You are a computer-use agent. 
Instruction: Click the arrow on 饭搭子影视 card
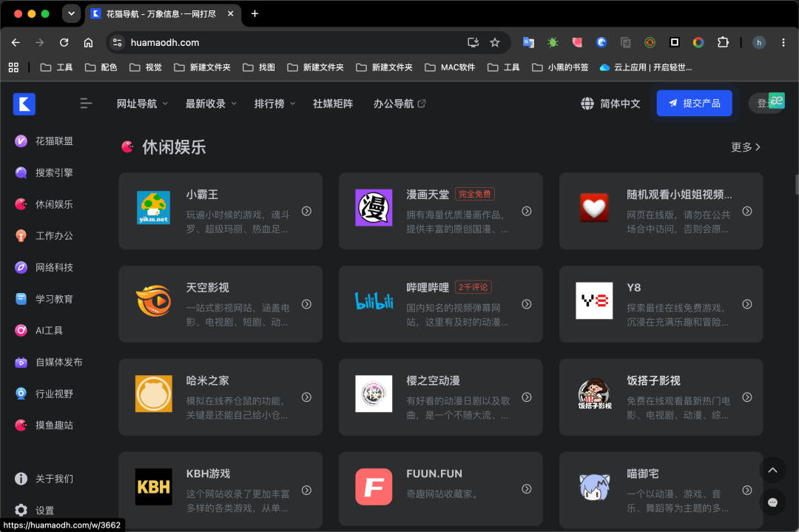coord(747,397)
